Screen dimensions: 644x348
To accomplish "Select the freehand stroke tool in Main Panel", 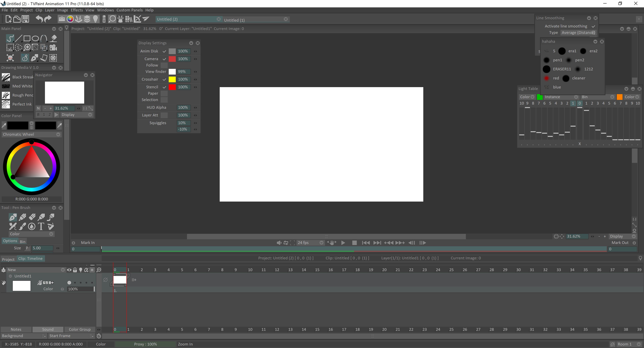I will pos(10,39).
